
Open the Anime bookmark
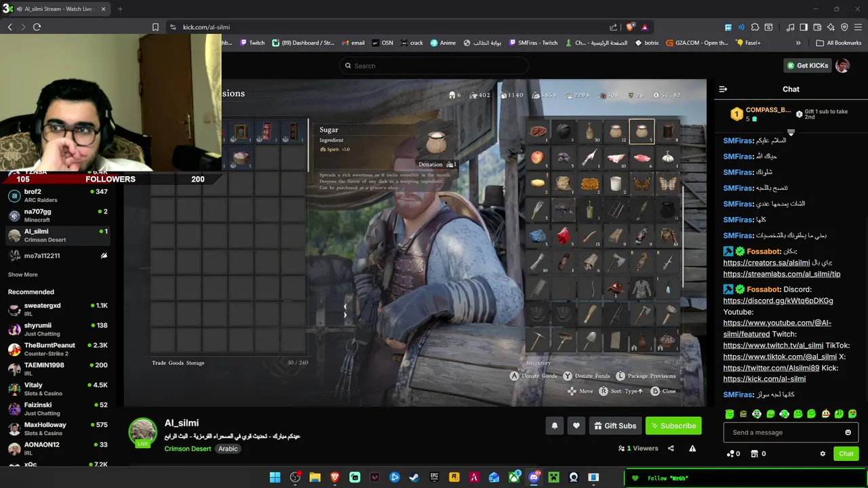click(443, 43)
